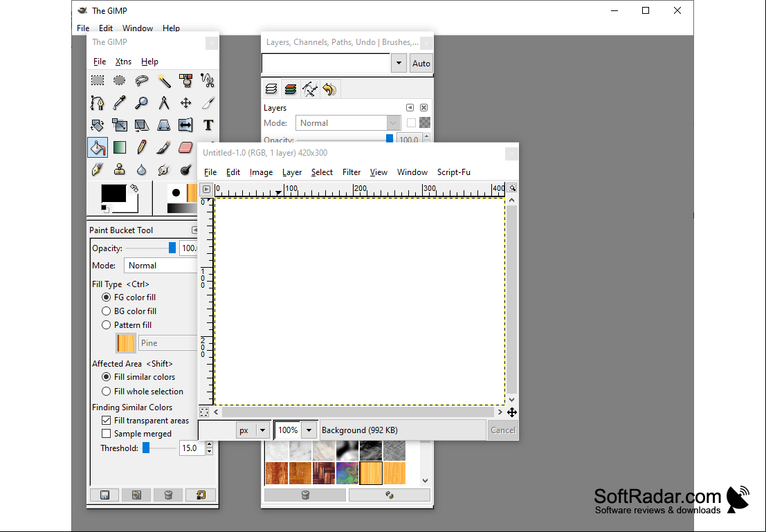The image size is (766, 532).
Task: Choose the Move tool
Action: pos(185,102)
